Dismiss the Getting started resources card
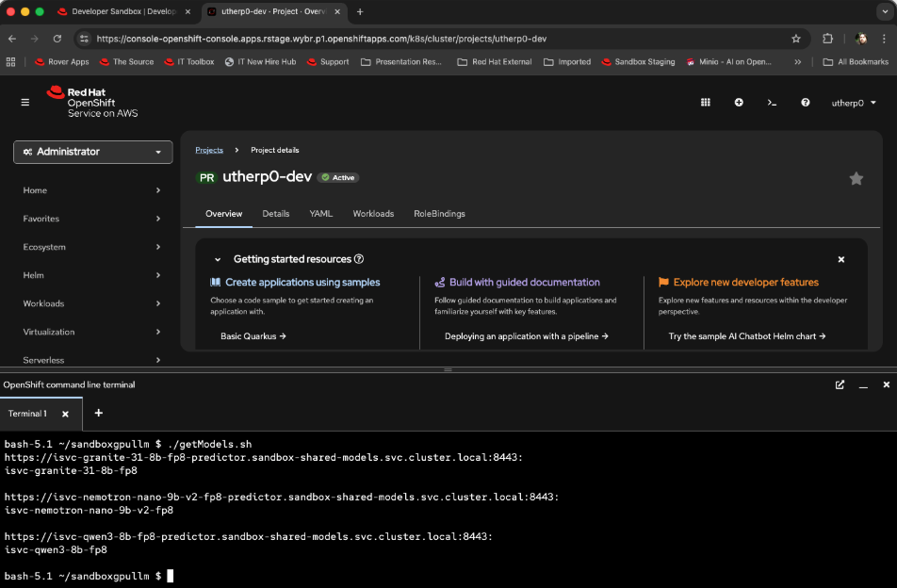The height and width of the screenshot is (588, 897). (841, 259)
